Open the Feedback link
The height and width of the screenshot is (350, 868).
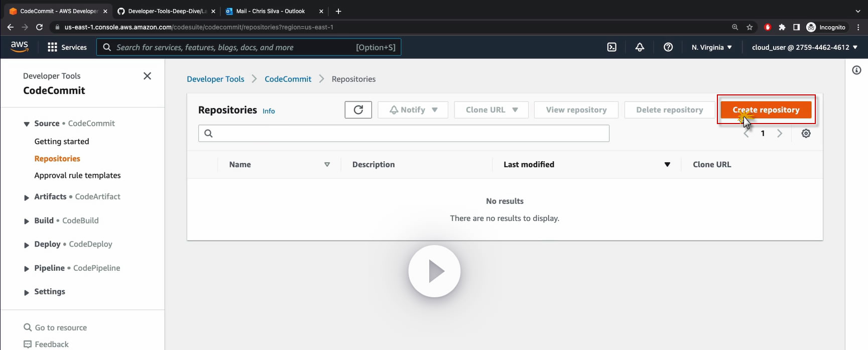tap(46, 344)
